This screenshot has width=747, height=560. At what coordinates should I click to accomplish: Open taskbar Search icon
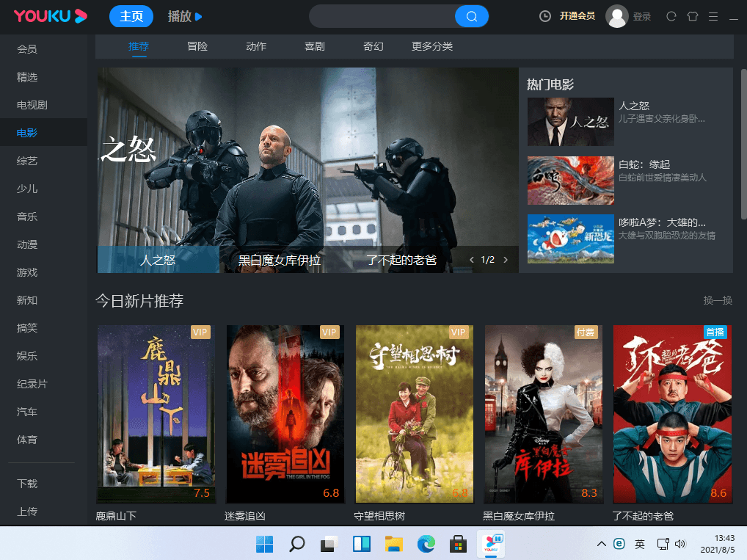296,544
